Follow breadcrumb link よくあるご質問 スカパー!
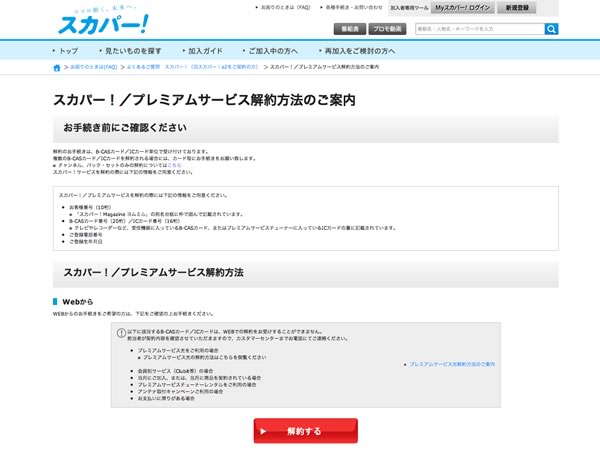Image resolution: width=600 pixels, height=450 pixels. pos(192,67)
